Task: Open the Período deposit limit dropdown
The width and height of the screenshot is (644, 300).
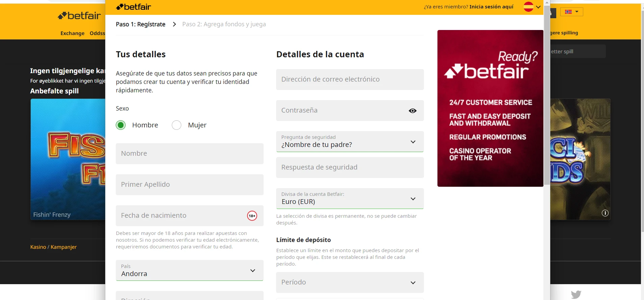Action: pyautogui.click(x=350, y=282)
